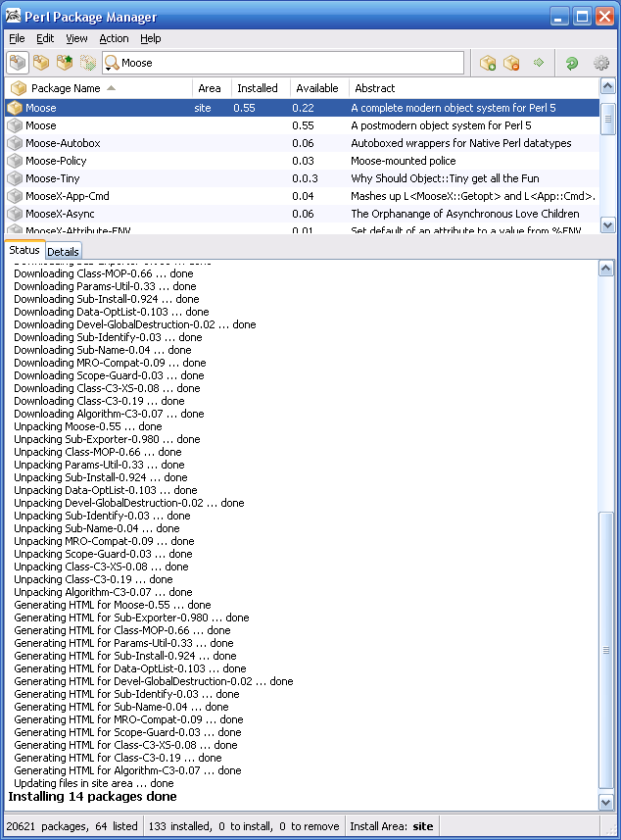Open the Help menu

pos(151,38)
